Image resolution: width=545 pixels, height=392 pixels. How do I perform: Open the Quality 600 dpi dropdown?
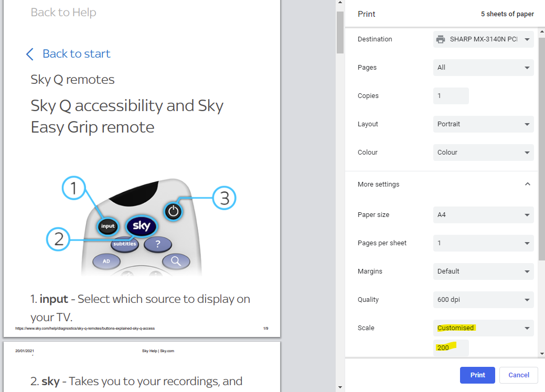coord(483,300)
